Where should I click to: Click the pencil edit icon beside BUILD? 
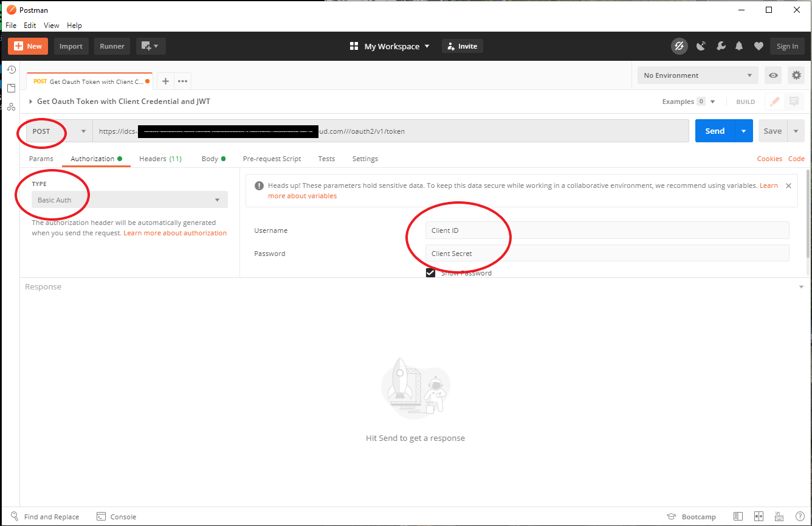[x=774, y=102]
